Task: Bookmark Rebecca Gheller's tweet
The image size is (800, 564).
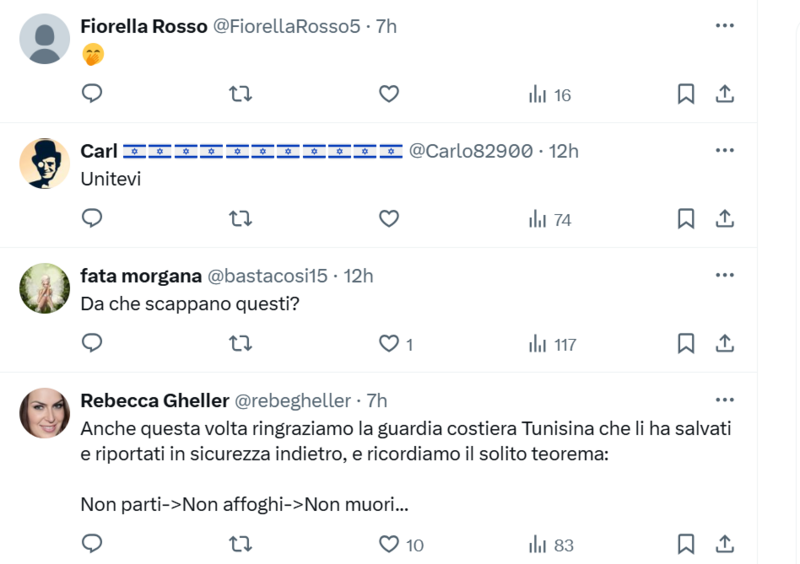Action: point(686,544)
